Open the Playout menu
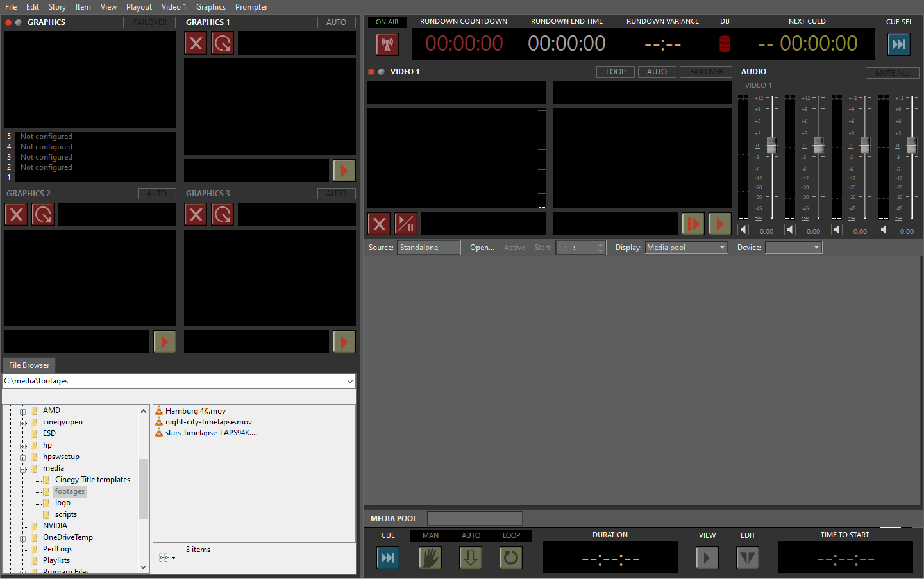Viewport: 924px width, 579px height. [x=139, y=7]
